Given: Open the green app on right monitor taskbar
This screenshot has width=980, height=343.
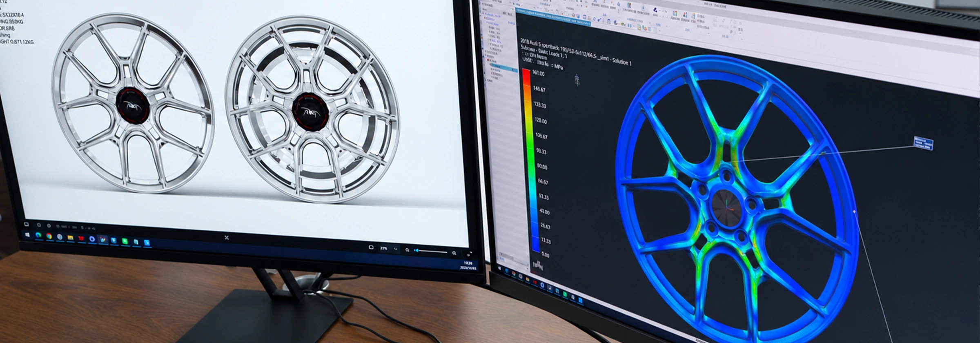Looking at the screenshot, I should coord(565,294).
